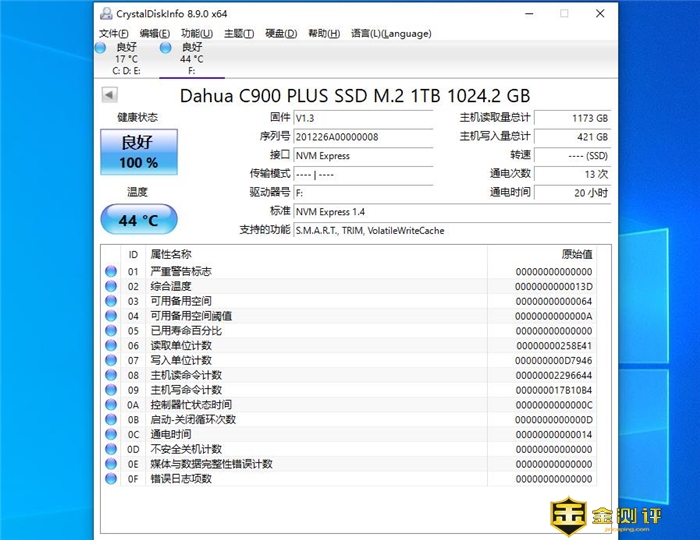Image resolution: width=700 pixels, height=540 pixels.
Task: Click status circle for attribute 0F 错误日志项数
Action: 110,479
